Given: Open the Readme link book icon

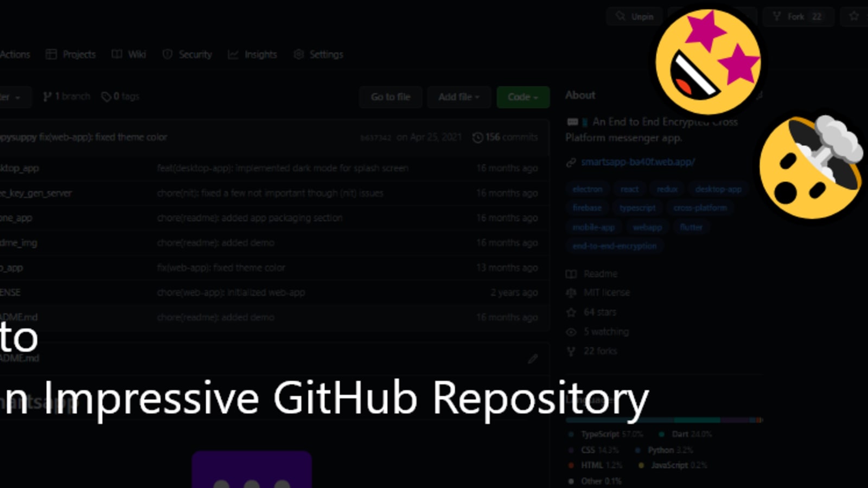Looking at the screenshot, I should point(571,274).
